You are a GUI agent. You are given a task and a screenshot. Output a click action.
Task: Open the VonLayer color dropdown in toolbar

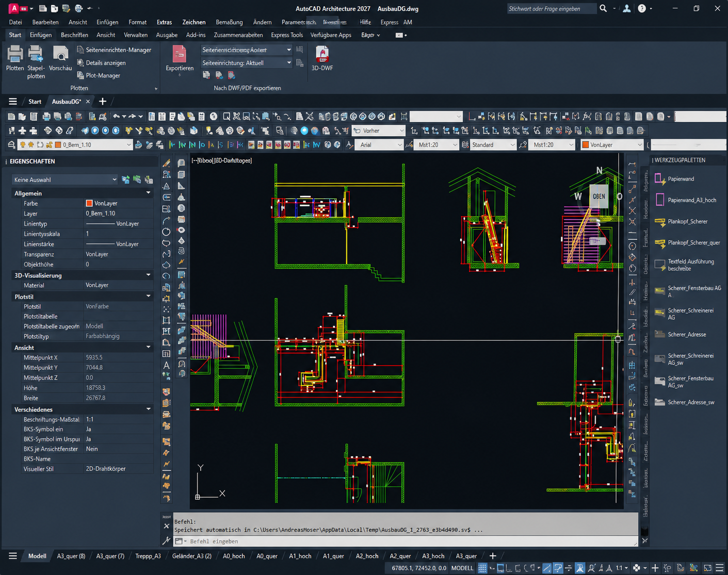[x=612, y=145]
